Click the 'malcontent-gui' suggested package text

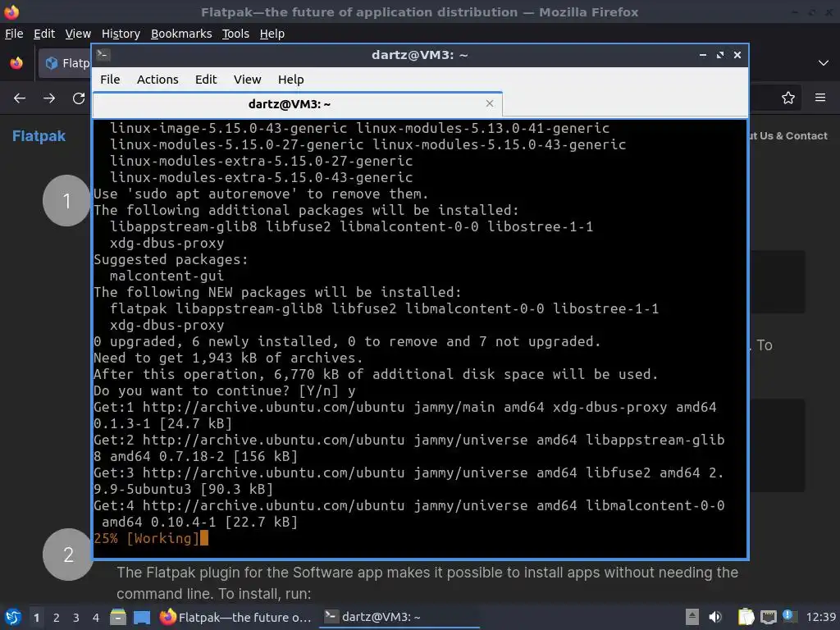pyautogui.click(x=167, y=276)
